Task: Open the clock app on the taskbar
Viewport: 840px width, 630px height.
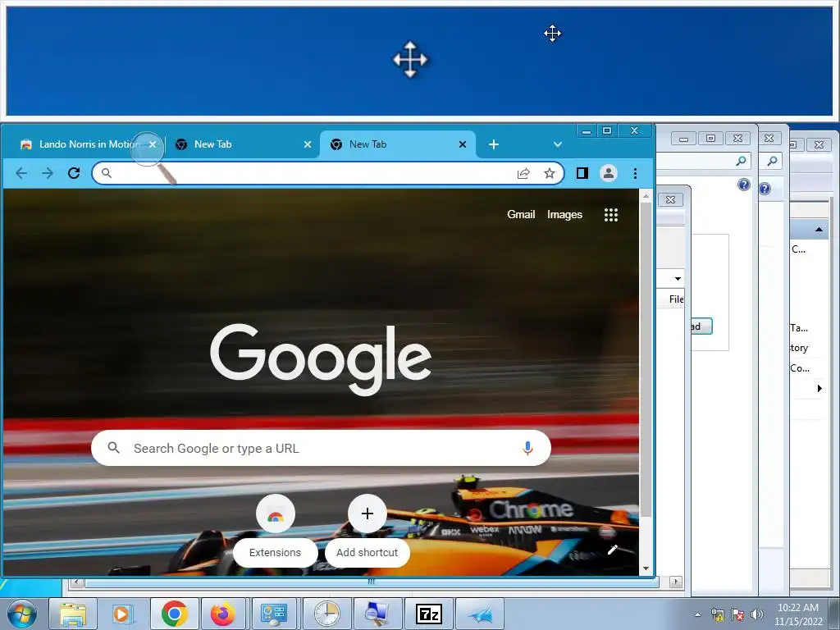Action: [326, 614]
